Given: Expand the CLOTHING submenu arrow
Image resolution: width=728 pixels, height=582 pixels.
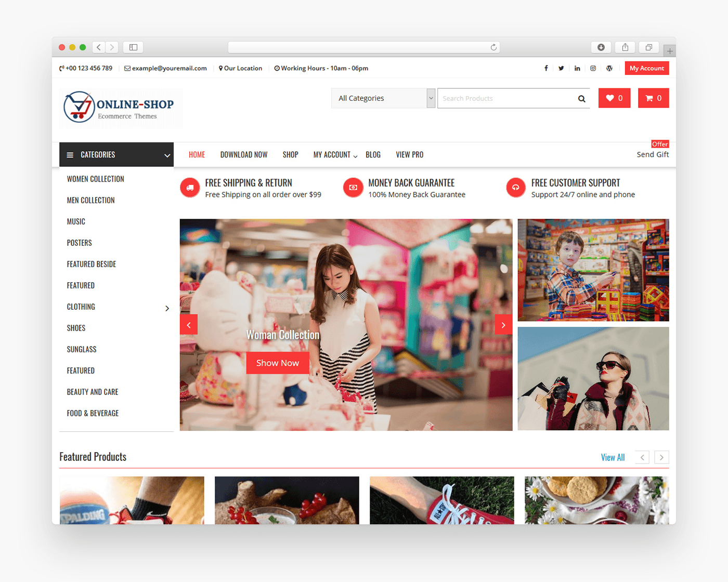Looking at the screenshot, I should [x=167, y=308].
